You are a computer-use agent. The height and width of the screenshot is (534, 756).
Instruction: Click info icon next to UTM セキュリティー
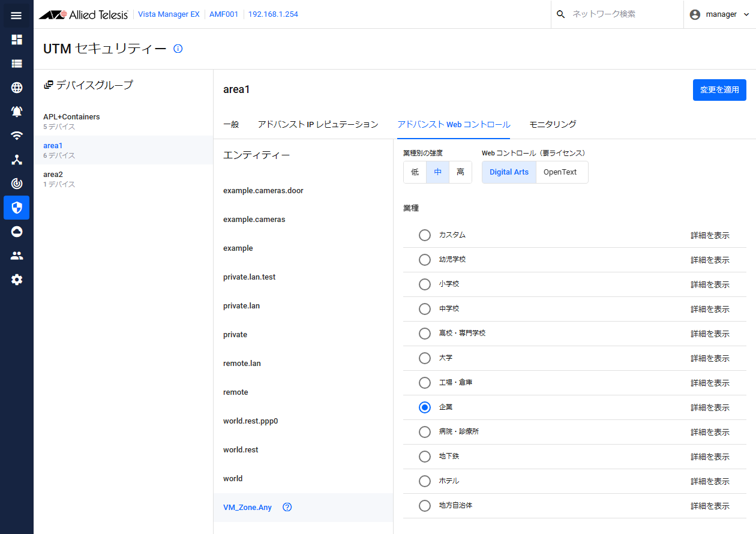(178, 49)
